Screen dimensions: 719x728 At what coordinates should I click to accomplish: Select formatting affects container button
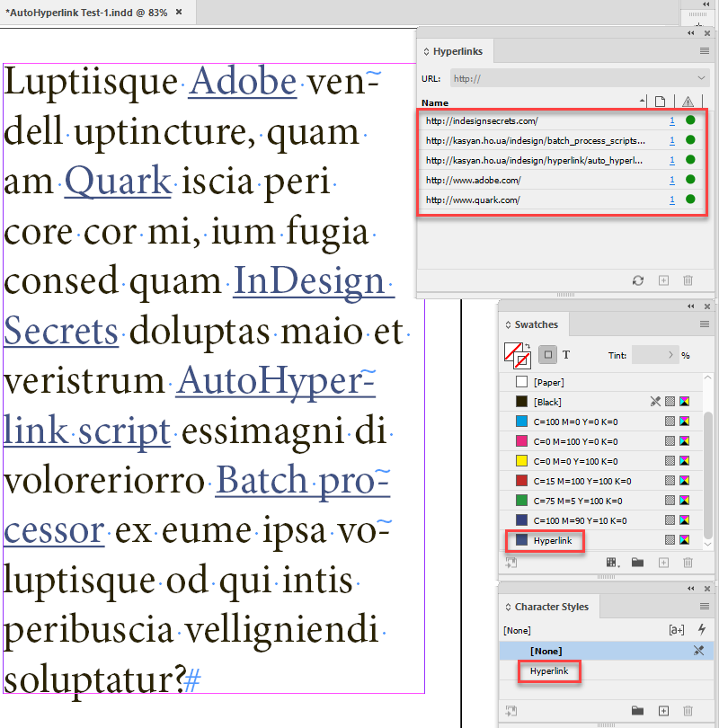[x=547, y=355]
